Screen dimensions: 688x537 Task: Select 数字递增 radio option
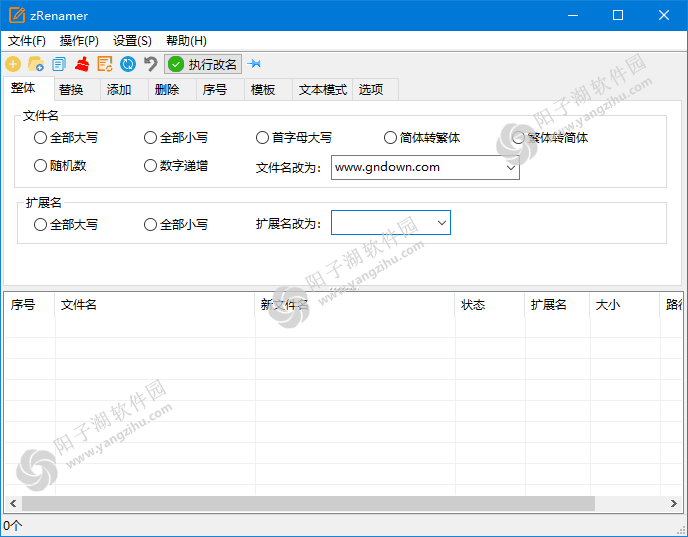[176, 166]
